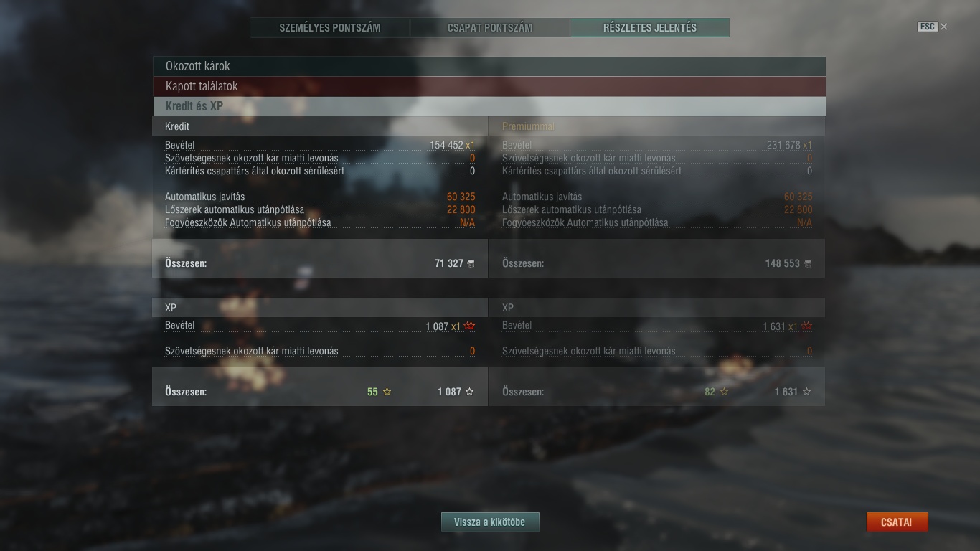980x551 pixels.
Task: Start battle with the CSATA! button
Action: 897,522
